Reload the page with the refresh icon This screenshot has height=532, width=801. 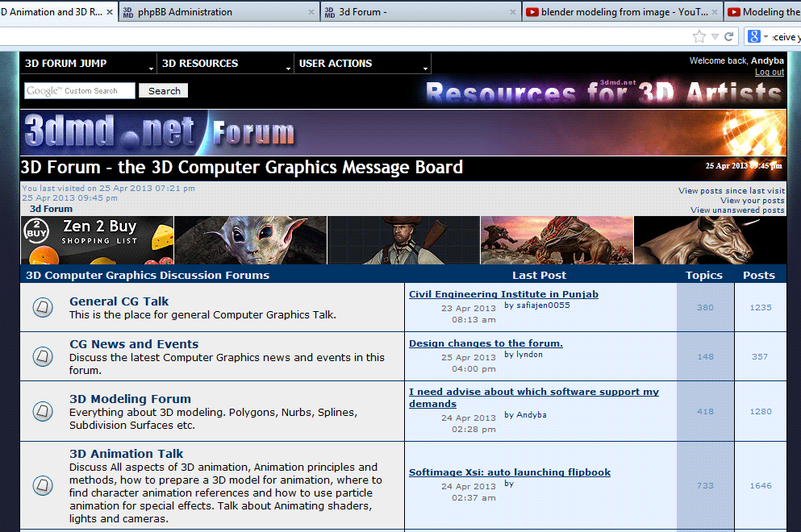tap(729, 36)
